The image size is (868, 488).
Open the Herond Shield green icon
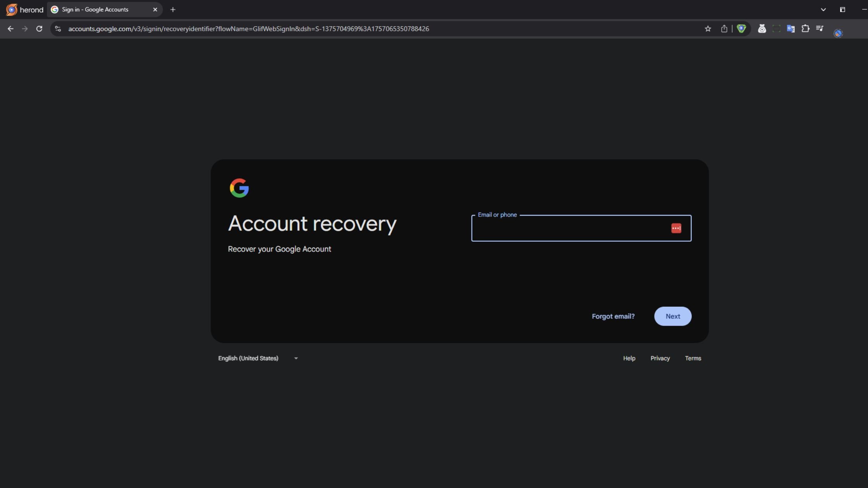pyautogui.click(x=741, y=29)
